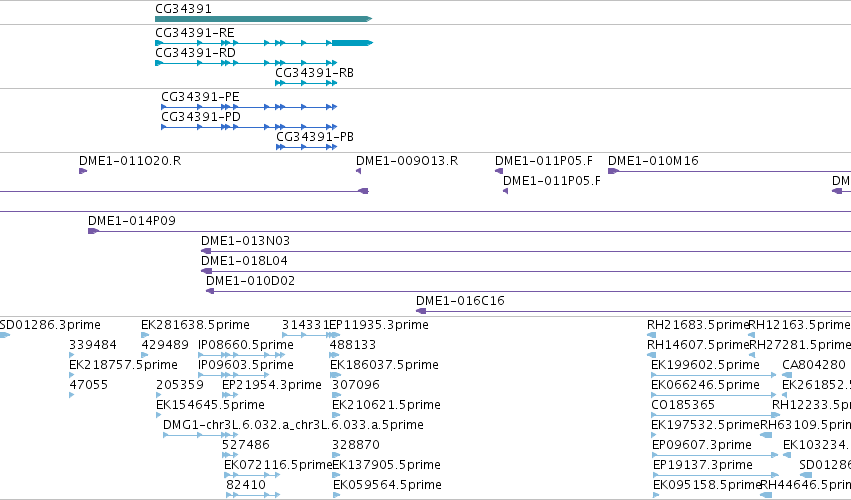Click the EK186037.5prime EST label
851x500 pixels.
click(384, 365)
